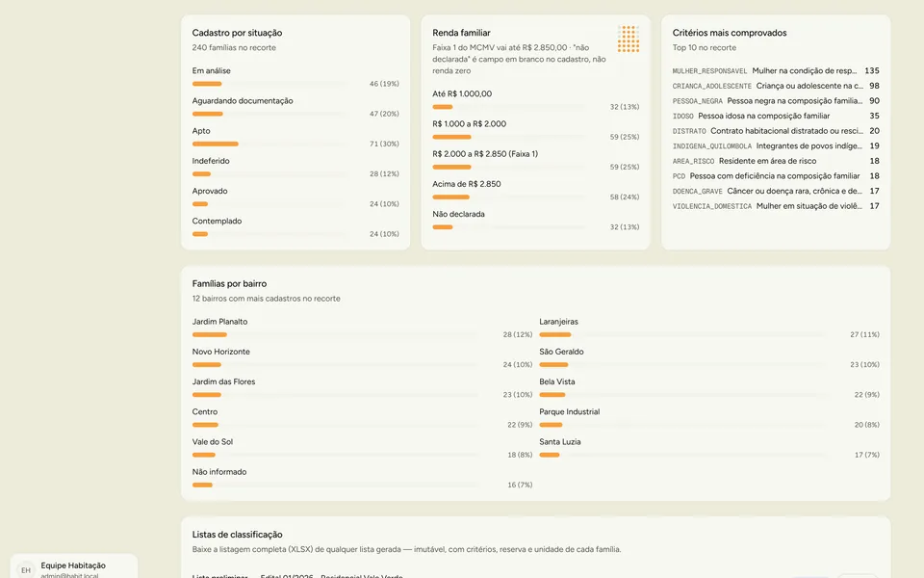Screen dimensions: 924x578
Task: Select the "Santa Luzia" label
Action: point(560,442)
